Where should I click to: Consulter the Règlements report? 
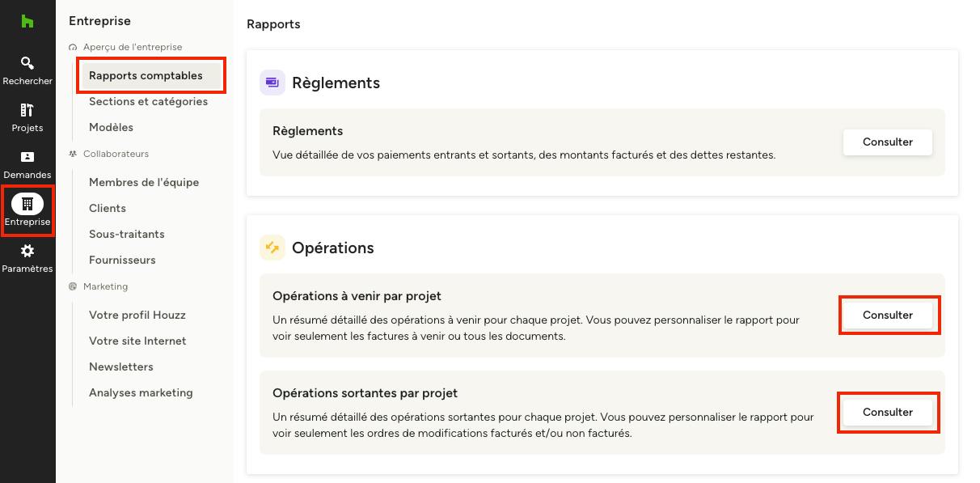888,142
